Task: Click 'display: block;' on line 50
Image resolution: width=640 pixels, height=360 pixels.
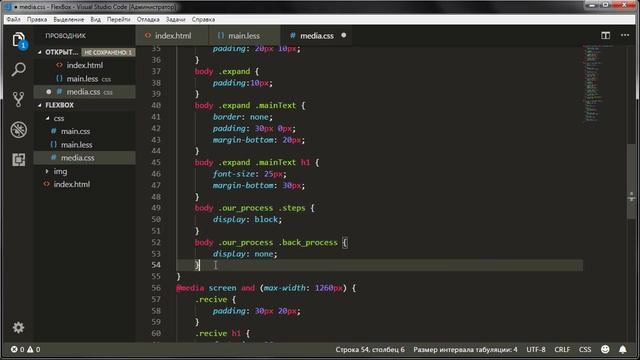Action: pos(247,220)
